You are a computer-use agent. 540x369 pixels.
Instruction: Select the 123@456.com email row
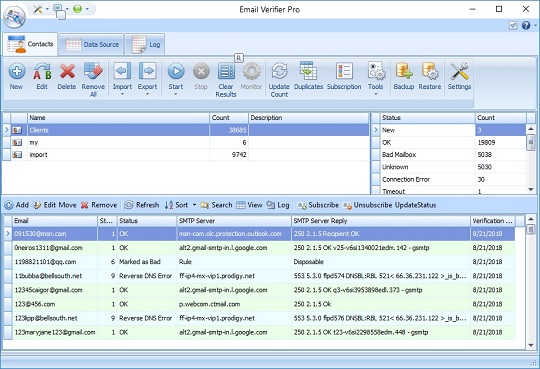(260, 304)
